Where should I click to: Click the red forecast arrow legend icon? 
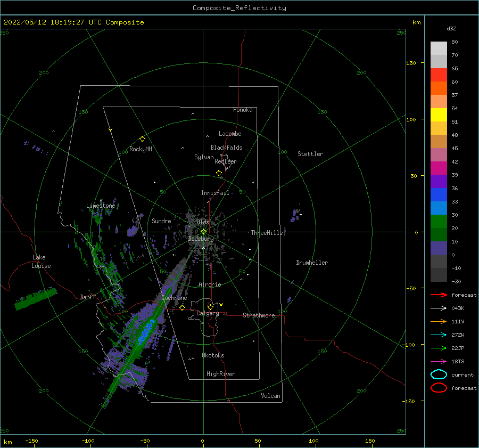pos(439,295)
